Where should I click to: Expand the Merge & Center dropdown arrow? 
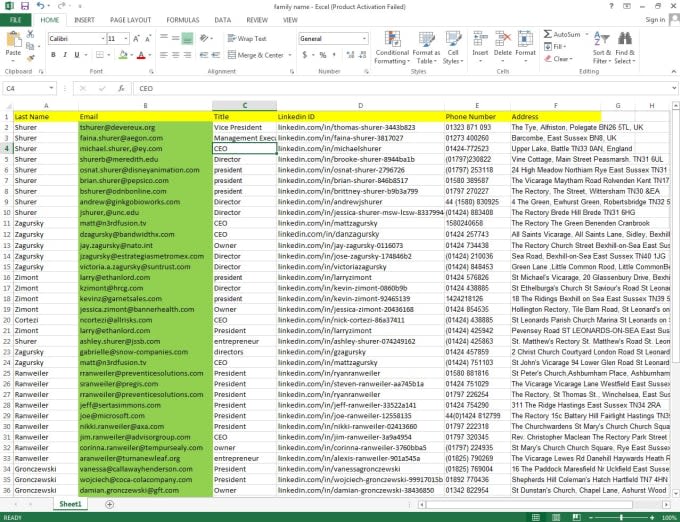click(x=290, y=55)
